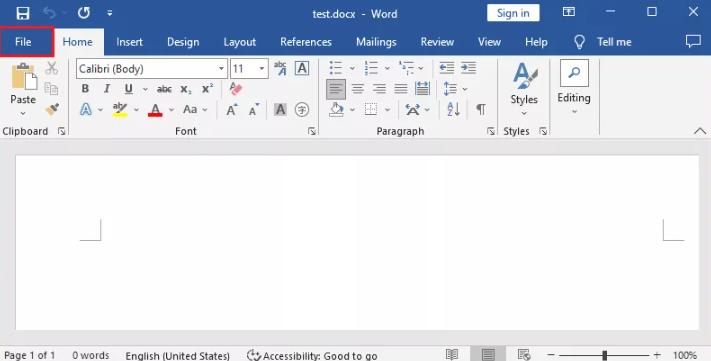Click the Numbering list icon
This screenshot has height=361, width=711.
pyautogui.click(x=371, y=68)
